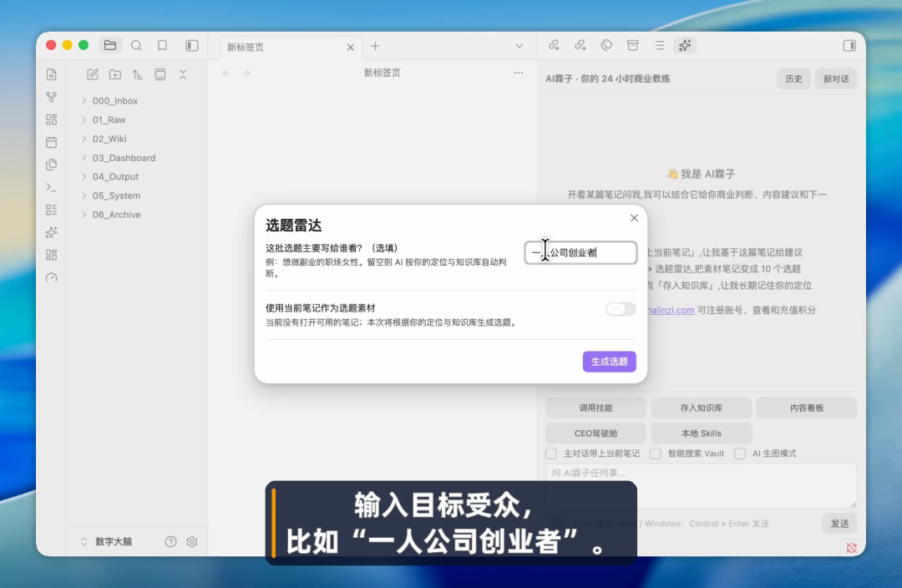The width and height of the screenshot is (902, 588).
Task: Toggle the left sidebar panel icon
Action: pyautogui.click(x=191, y=45)
